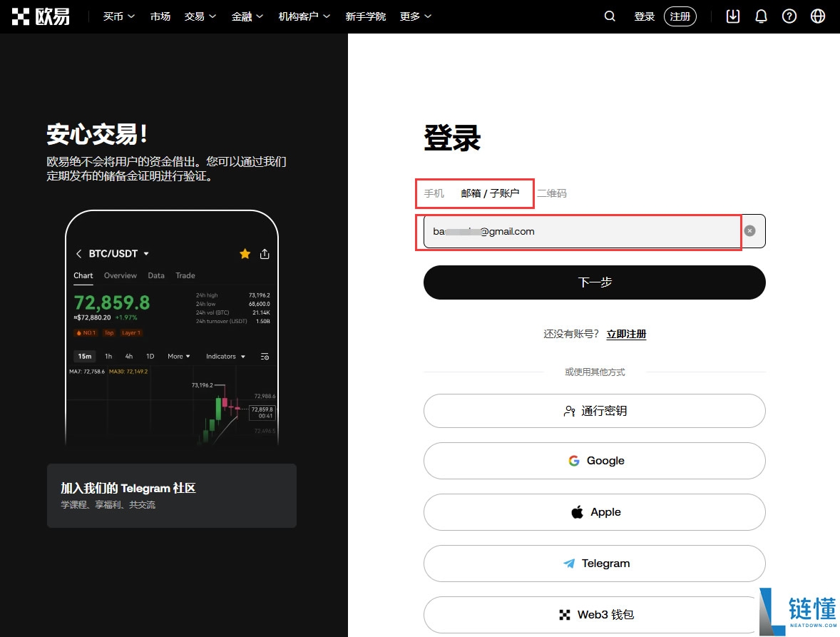
Task: Expand the 金融 dropdown menu
Action: [247, 16]
